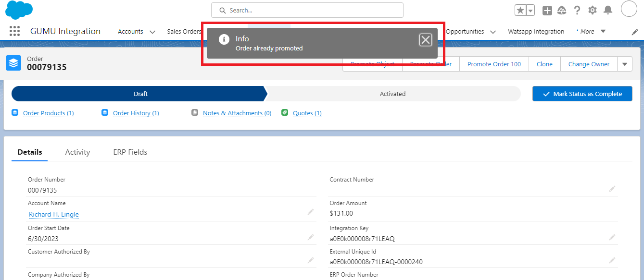The width and height of the screenshot is (644, 280).
Task: Click the Order record icon
Action: coord(13,63)
